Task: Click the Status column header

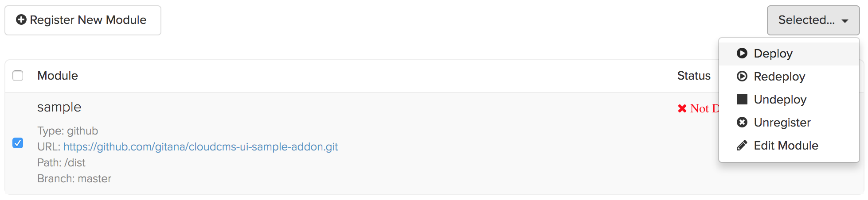Action: click(x=694, y=76)
